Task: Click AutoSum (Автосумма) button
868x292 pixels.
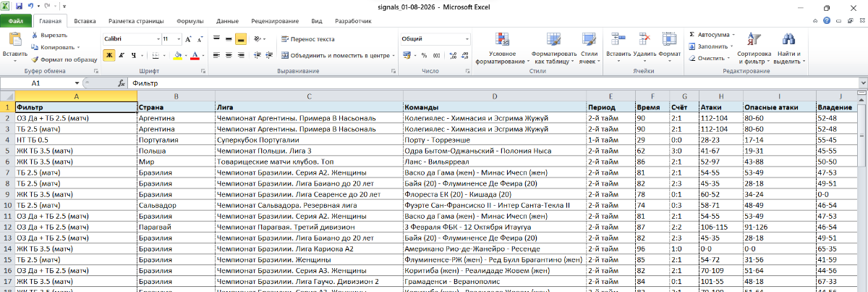Action: pos(712,35)
